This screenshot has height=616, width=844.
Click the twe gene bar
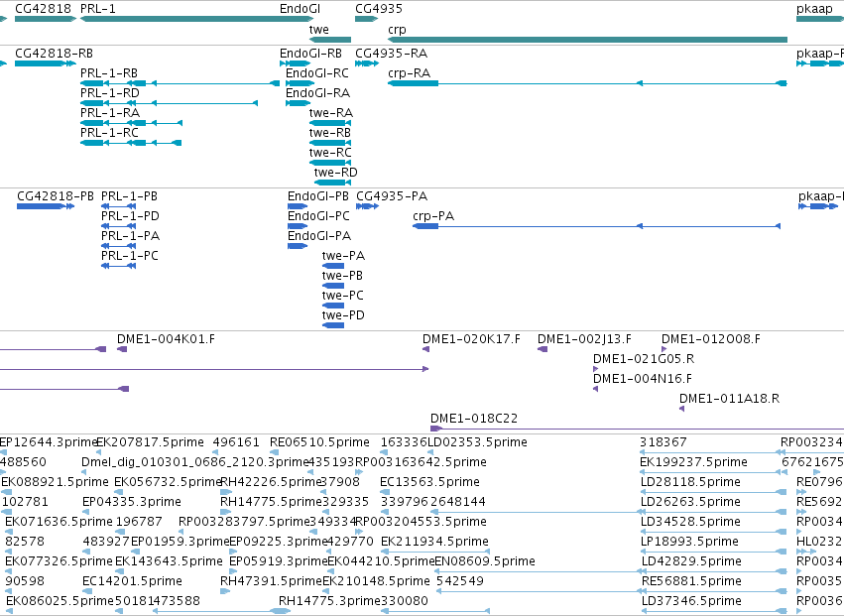coord(330,40)
